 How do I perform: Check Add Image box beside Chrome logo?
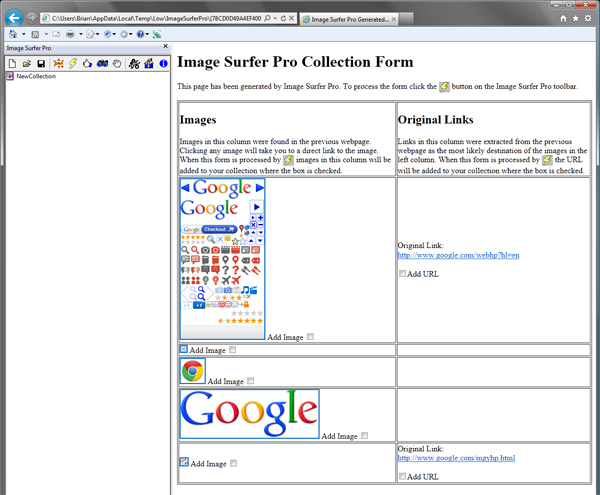[x=251, y=381]
